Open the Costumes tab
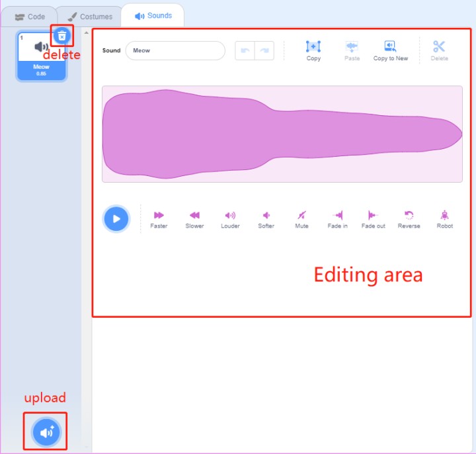 (x=89, y=17)
